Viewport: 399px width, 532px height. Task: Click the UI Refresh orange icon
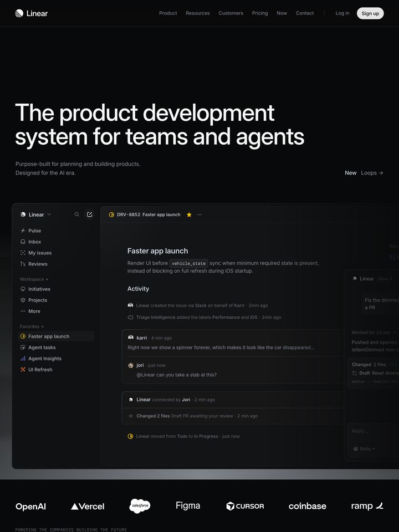pos(23,370)
